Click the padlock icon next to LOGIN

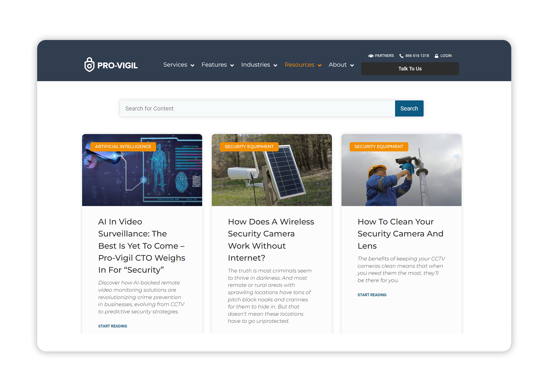(x=436, y=56)
